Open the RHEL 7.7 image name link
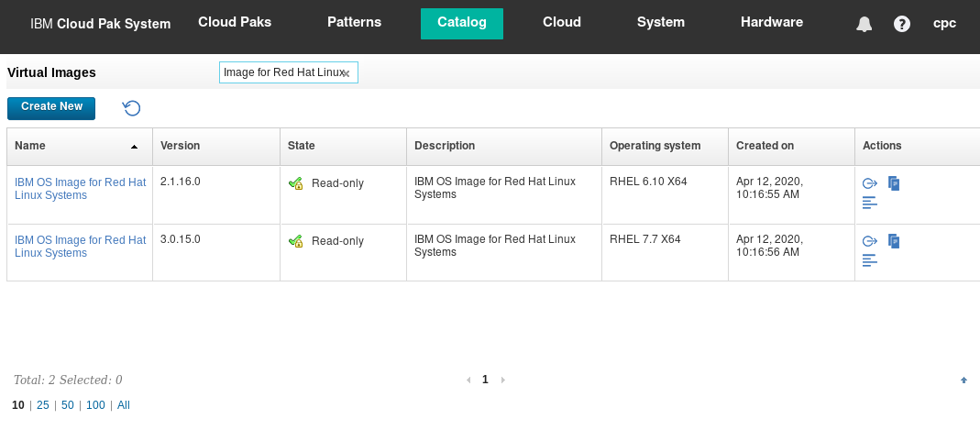Screen dimensions: 980x441 point(80,247)
